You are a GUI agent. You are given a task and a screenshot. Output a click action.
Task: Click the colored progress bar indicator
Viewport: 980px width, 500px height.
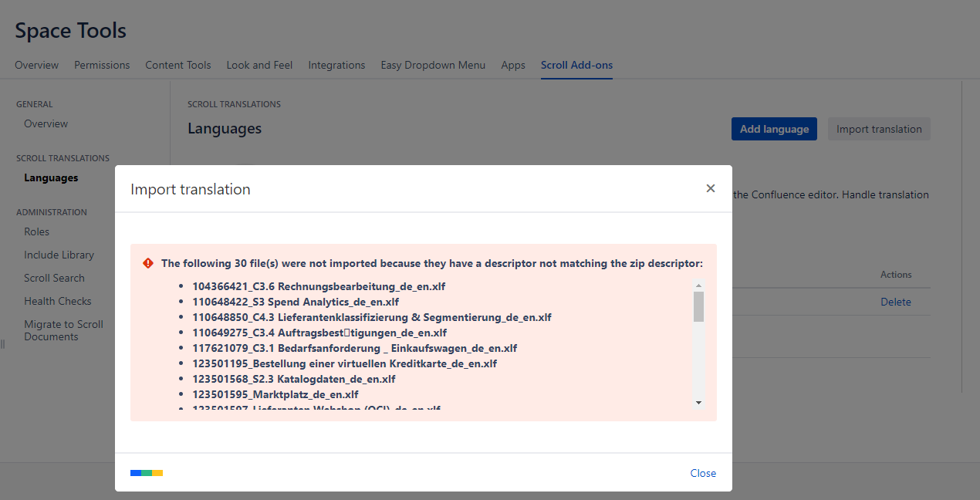click(x=147, y=473)
